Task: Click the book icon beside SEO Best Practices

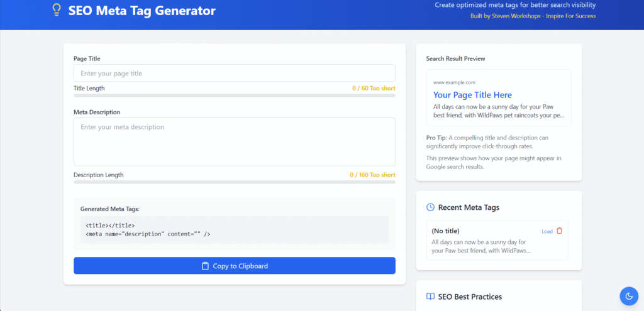Action: 430,296
